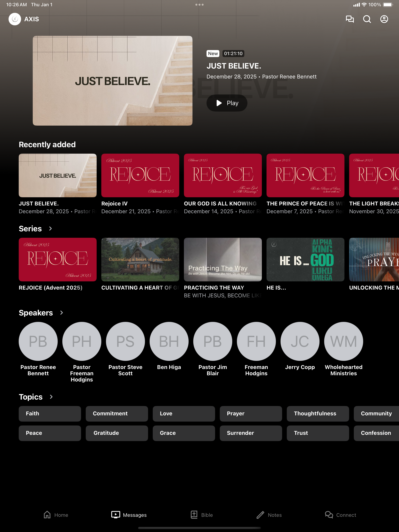Open the Rejoice IV thumbnail

(140, 175)
